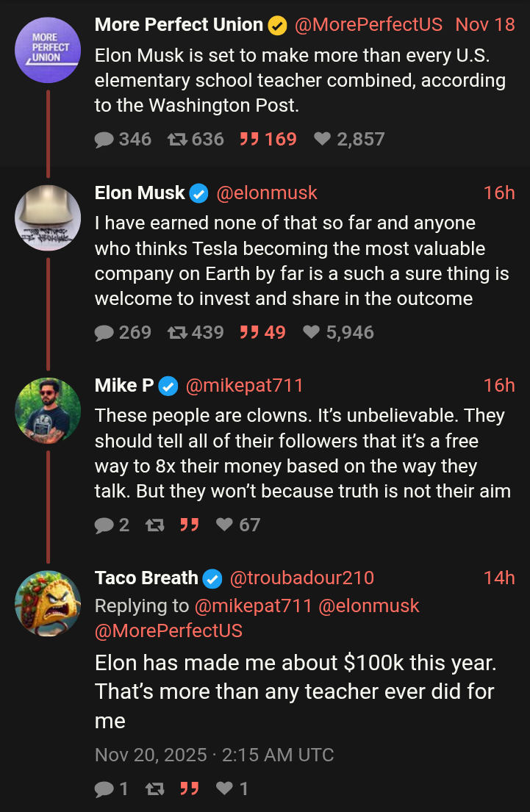Click retweet icon showing 439 on Elon's tweet
Image resolution: width=530 pixels, height=812 pixels.
177,333
